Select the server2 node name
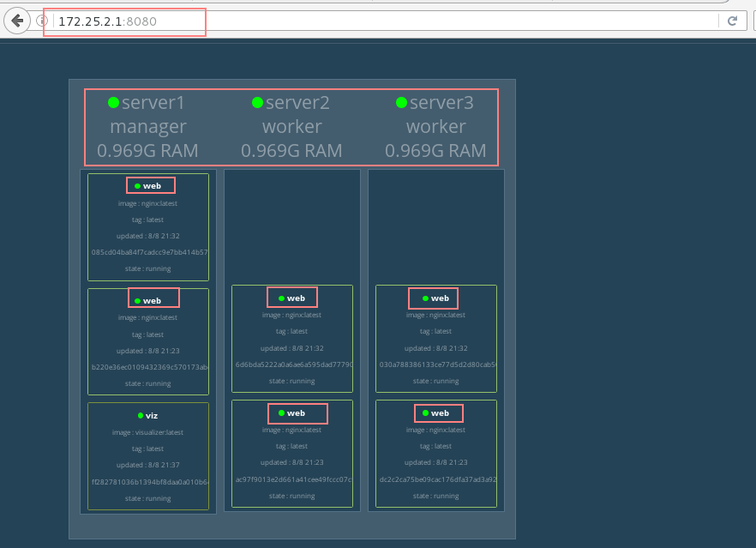The height and width of the screenshot is (548, 756). point(297,103)
